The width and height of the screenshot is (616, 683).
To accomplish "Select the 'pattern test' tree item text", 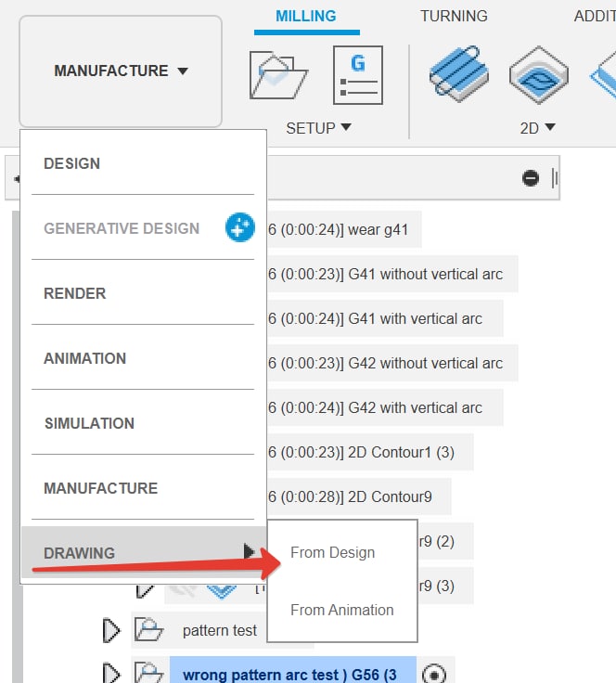I will coord(220,630).
